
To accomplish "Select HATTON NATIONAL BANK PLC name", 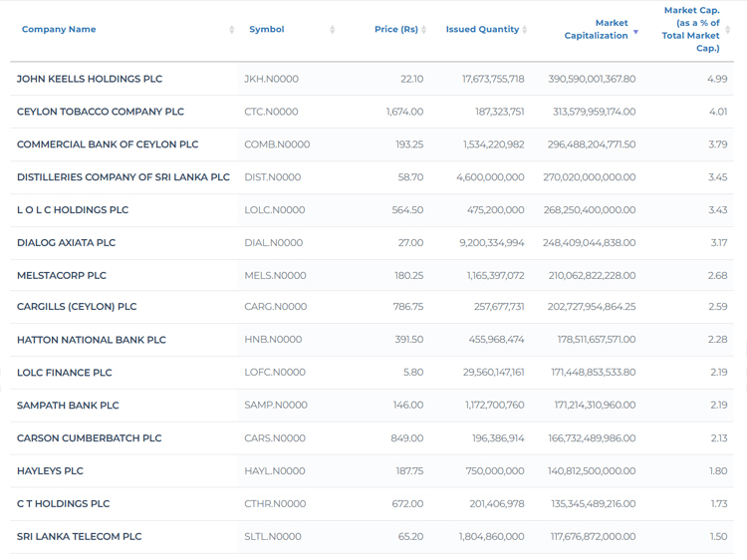I will (x=91, y=340).
